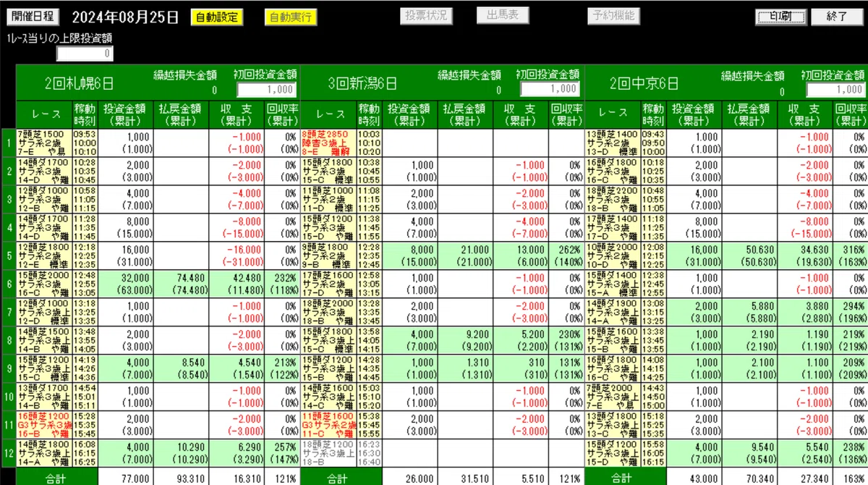Edit 初回投資金額 field for 2回中京6日
868x485 pixels.
click(835, 89)
